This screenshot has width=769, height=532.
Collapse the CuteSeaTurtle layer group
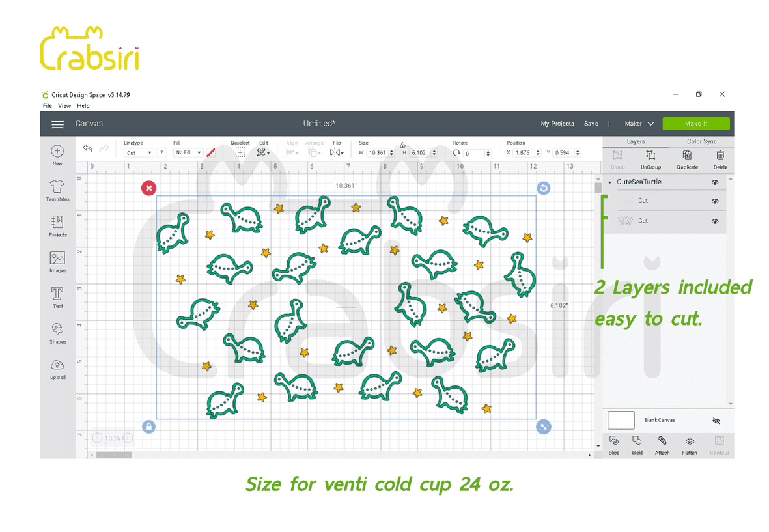click(610, 182)
